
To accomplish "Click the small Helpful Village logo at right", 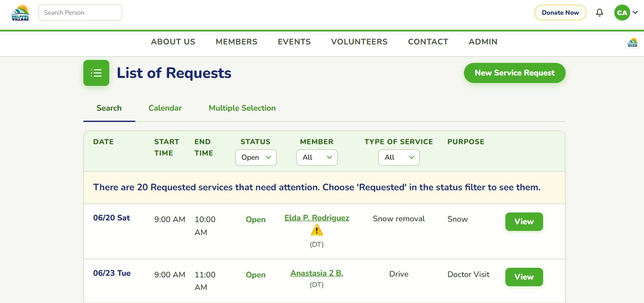I will 632,42.
